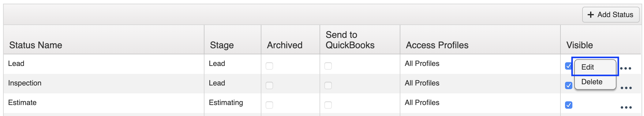Toggle Archived checkbox for Lead status
Image resolution: width=644 pixels, height=116 pixels.
(x=269, y=66)
